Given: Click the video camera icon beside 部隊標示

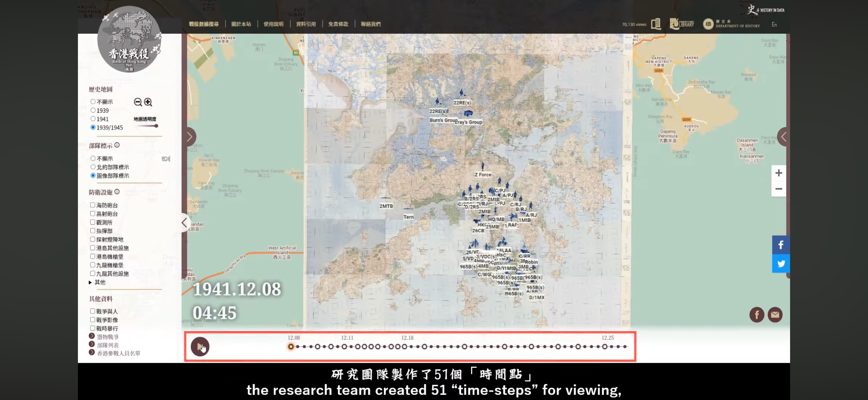Looking at the screenshot, I should pos(166,159).
